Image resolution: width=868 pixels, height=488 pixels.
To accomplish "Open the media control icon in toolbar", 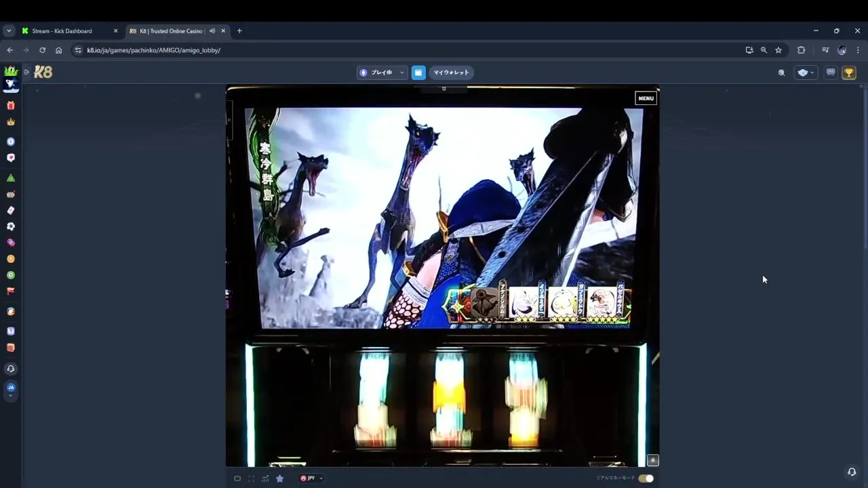I will [825, 50].
